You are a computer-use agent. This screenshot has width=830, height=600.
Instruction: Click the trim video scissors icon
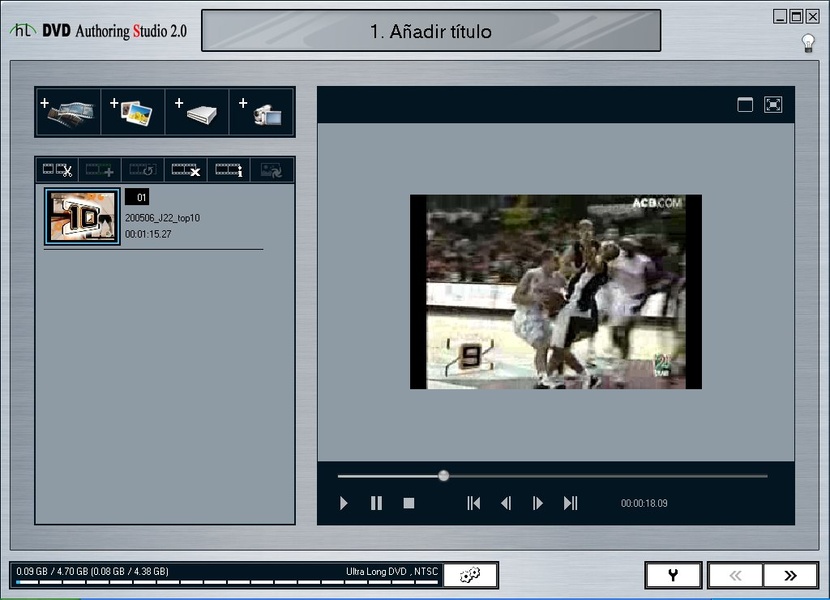tap(57, 170)
